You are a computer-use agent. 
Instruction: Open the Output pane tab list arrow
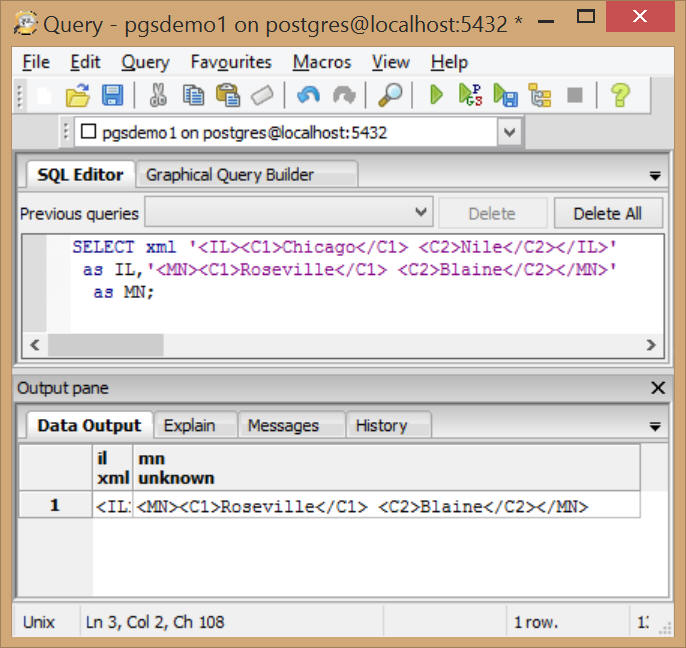click(x=655, y=426)
